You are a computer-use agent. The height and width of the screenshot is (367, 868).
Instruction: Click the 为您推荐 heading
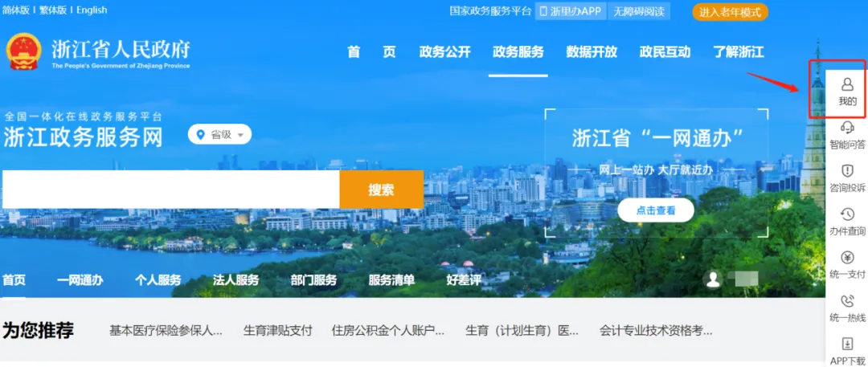39,331
